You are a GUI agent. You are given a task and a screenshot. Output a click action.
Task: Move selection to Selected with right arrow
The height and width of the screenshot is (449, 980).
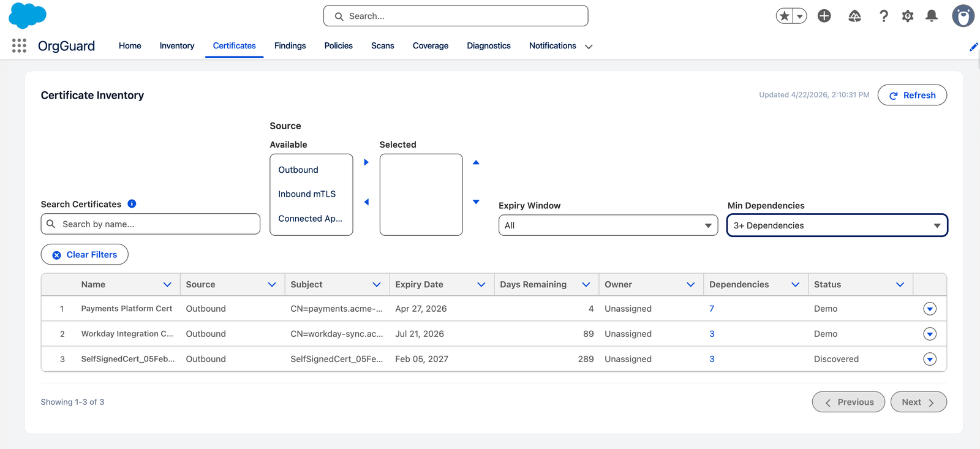(366, 162)
